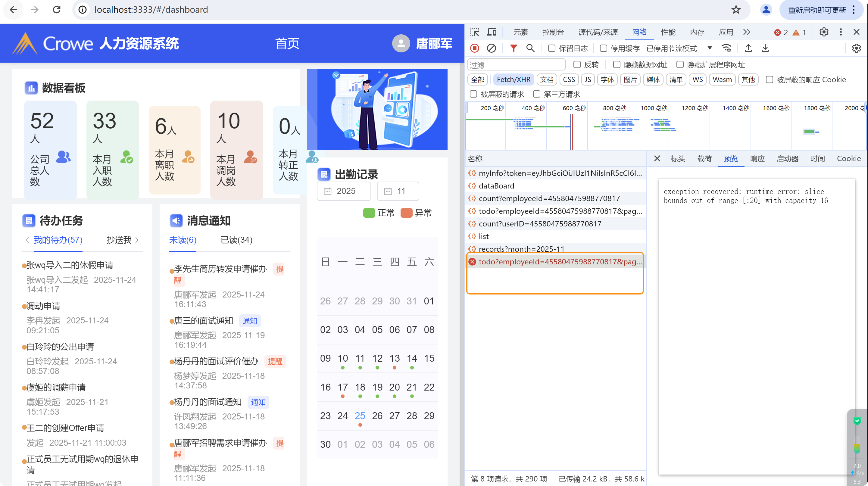Bookmark this page with star icon

pos(736,9)
